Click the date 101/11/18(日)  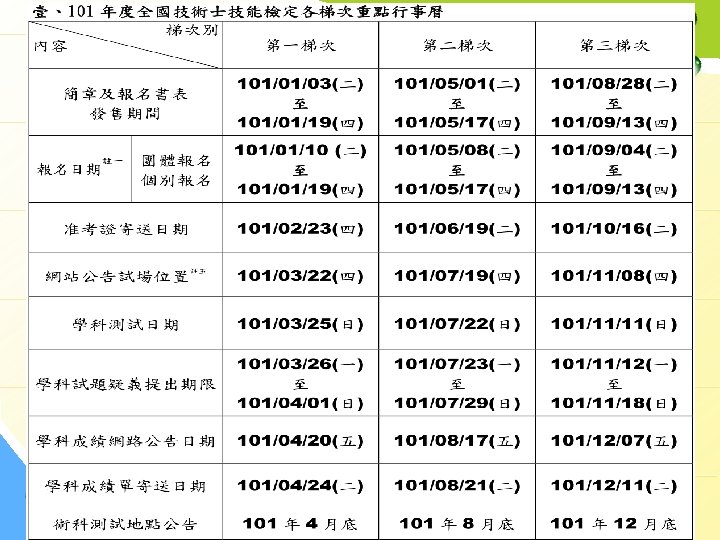[x=614, y=403]
